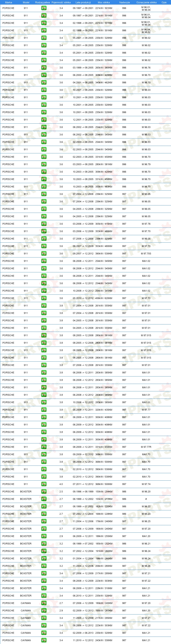Image resolution: width=171 pixels, height=644 pixels.
Task: Click the M 97.74 engine code cell
Action: pyautogui.click(x=146, y=484)
